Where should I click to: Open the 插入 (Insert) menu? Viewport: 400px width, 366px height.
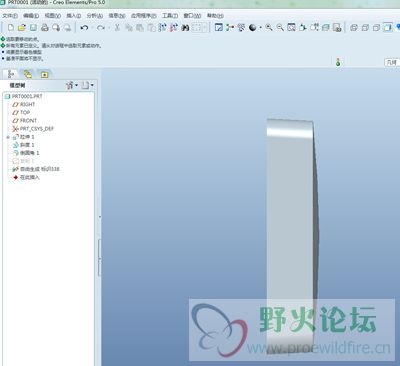[74, 16]
